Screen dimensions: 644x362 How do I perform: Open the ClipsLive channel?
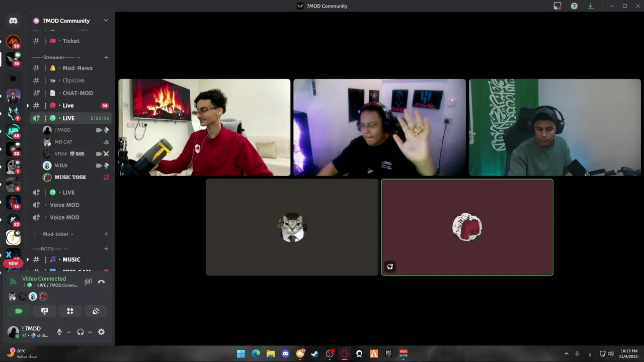[70, 80]
